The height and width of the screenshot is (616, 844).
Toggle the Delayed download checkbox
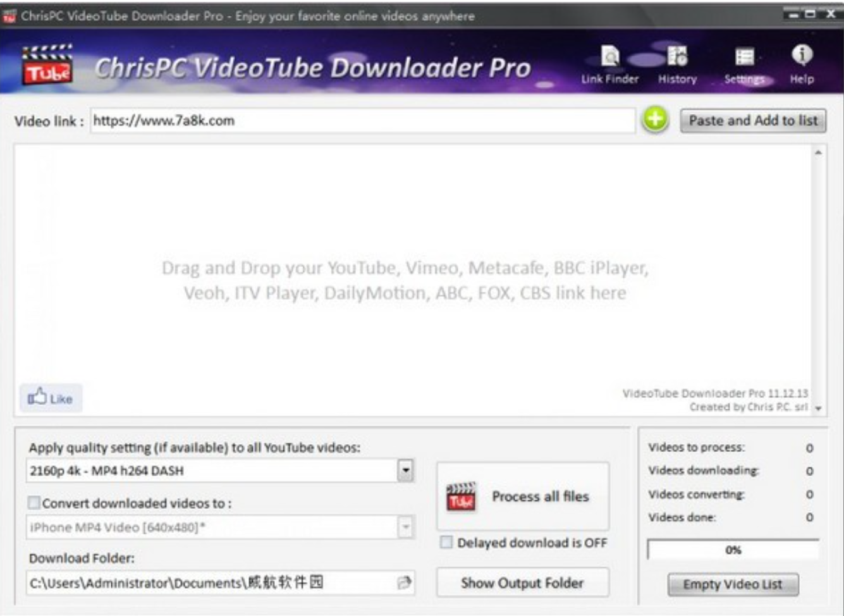pyautogui.click(x=446, y=542)
